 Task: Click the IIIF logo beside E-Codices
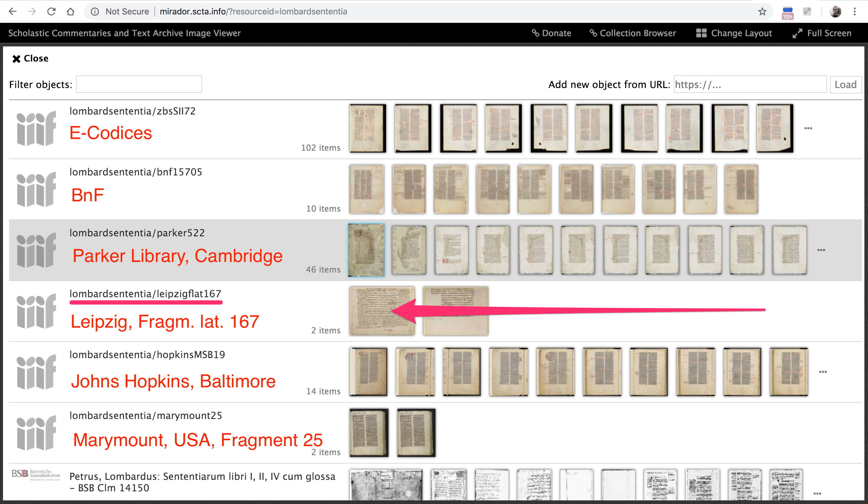coord(36,128)
